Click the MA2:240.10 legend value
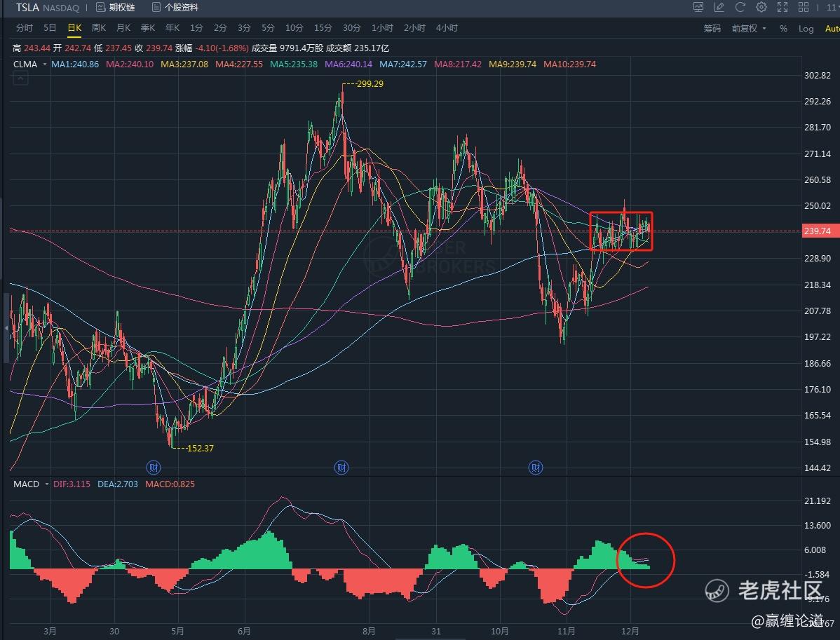Viewport: 840px width, 640px height. tap(130, 64)
